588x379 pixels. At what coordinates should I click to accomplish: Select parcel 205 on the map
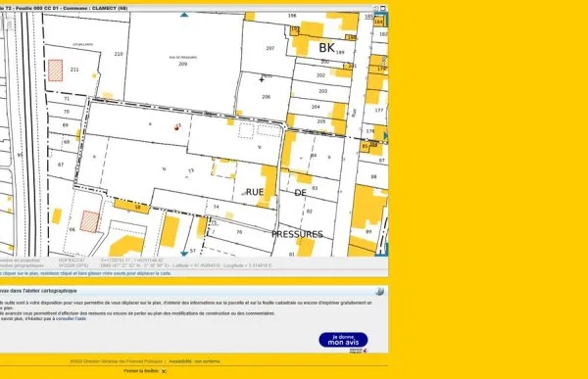[x=321, y=121]
